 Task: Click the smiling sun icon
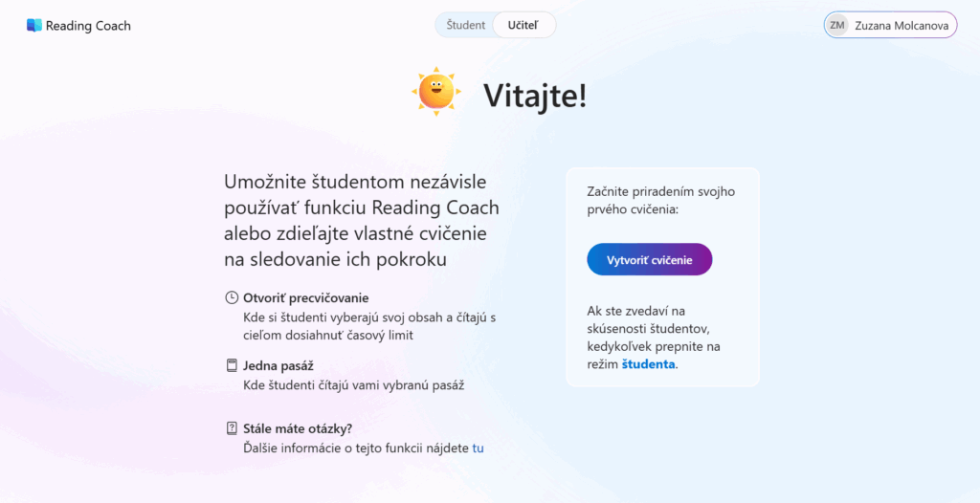click(436, 91)
